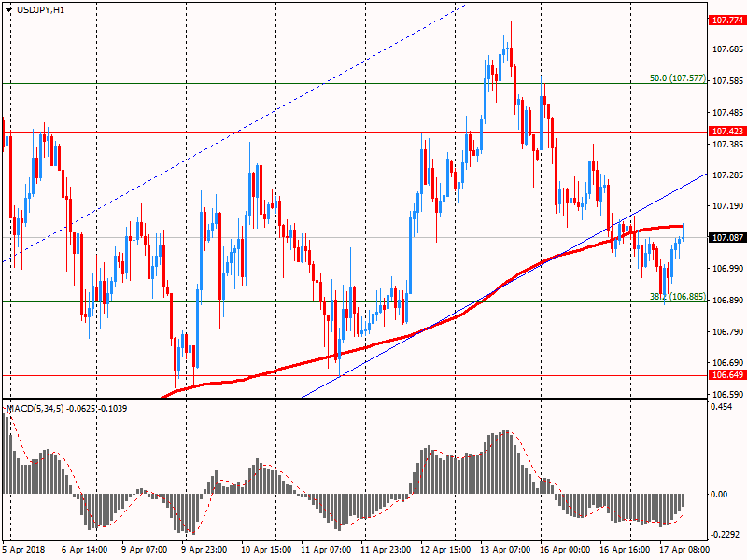Click the 10 Apr 15:00 time label
The height and width of the screenshot is (560, 747).
point(266,550)
